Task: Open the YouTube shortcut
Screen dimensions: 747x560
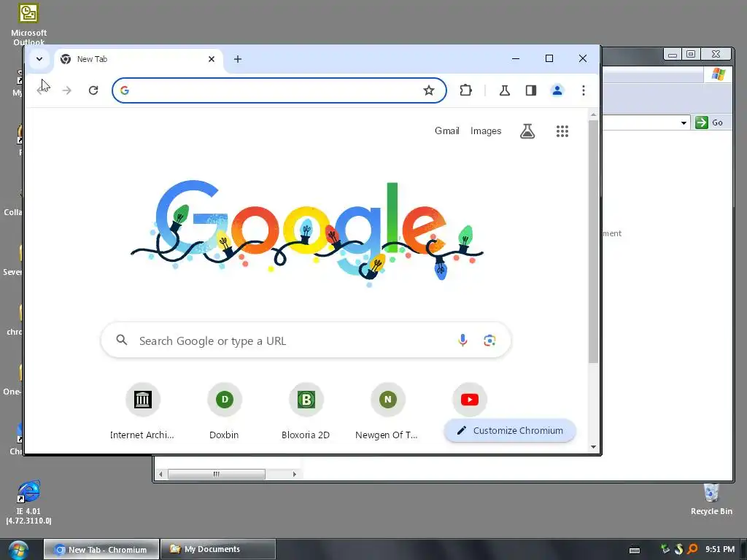Action: (x=470, y=400)
